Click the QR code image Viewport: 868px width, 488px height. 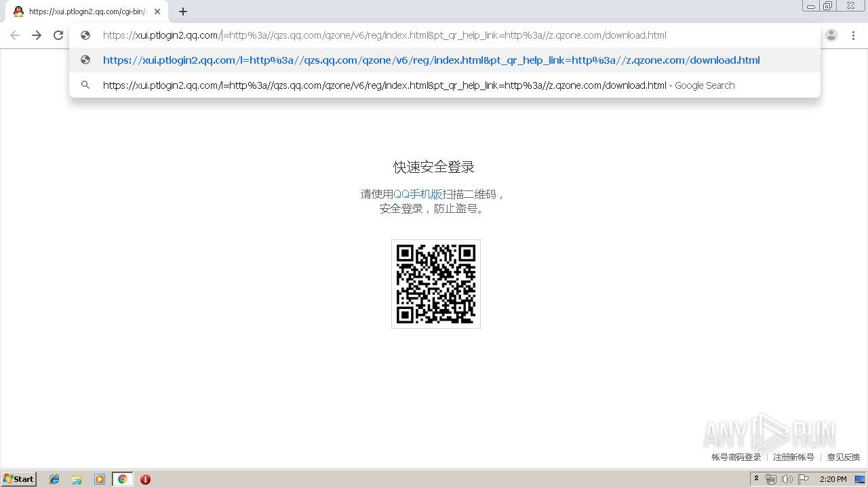tap(436, 284)
